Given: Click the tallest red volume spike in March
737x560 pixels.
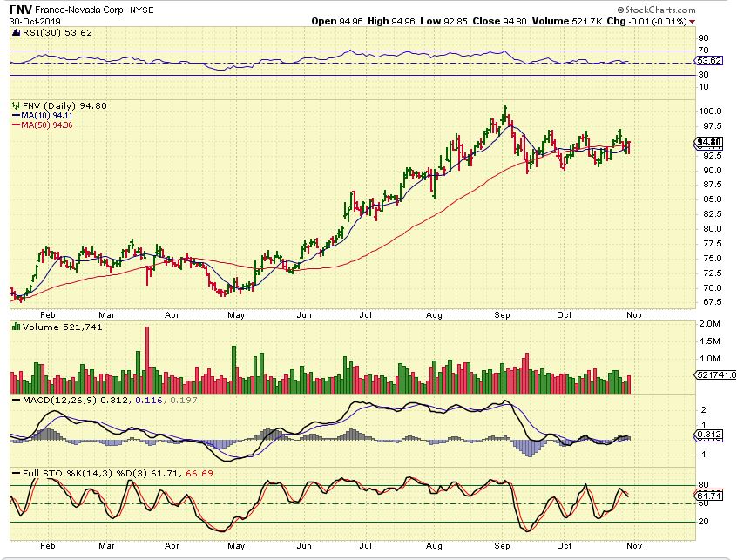Looking at the screenshot, I should 147,360.
